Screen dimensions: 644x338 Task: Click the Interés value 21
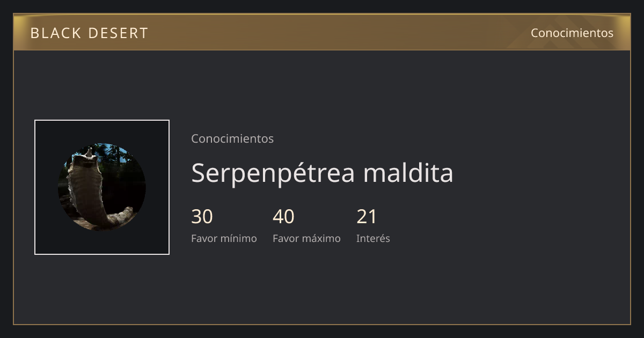[x=367, y=217]
